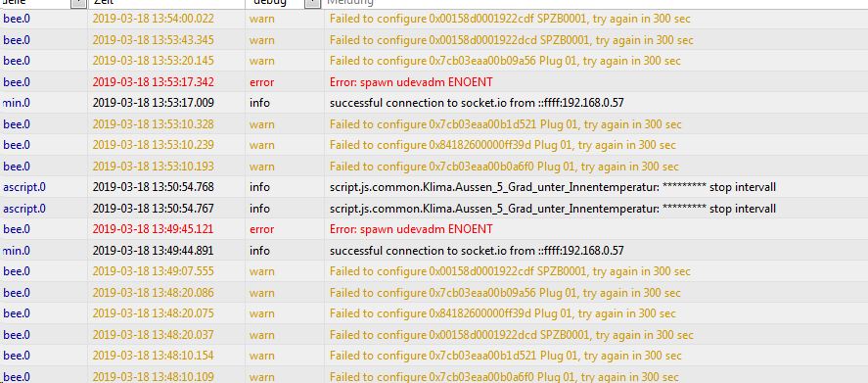The image size is (868, 383).
Task: Select timestamp 2019-03-18 13:48:20.075
Action: pos(153,313)
